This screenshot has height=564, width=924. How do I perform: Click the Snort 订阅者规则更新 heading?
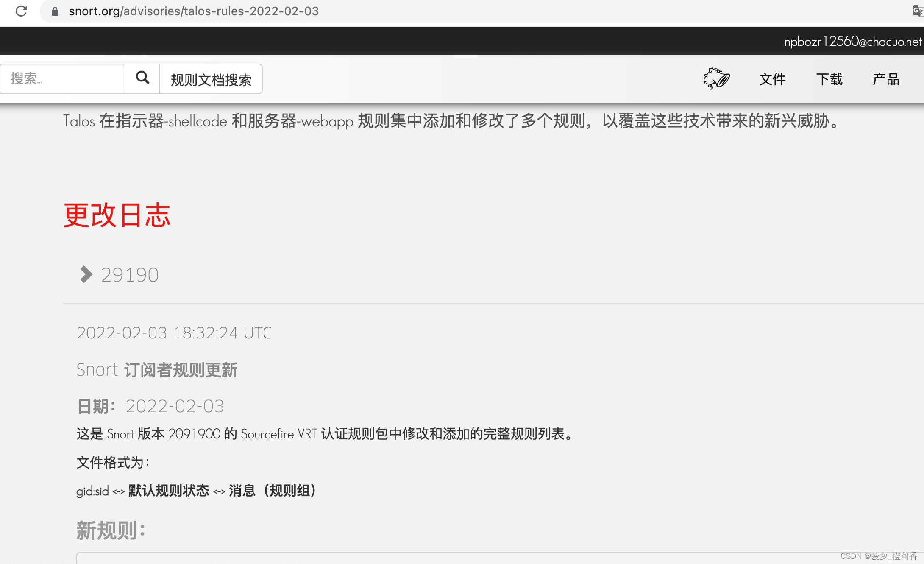(x=157, y=370)
